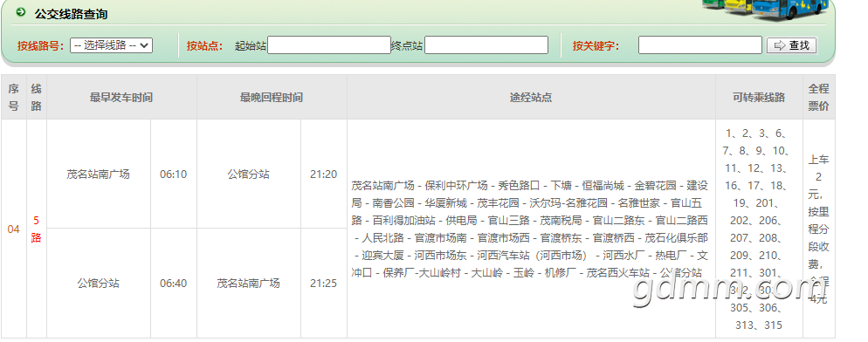Click the 按站点 label
Screen dimensions: 868x342
[x=205, y=46]
